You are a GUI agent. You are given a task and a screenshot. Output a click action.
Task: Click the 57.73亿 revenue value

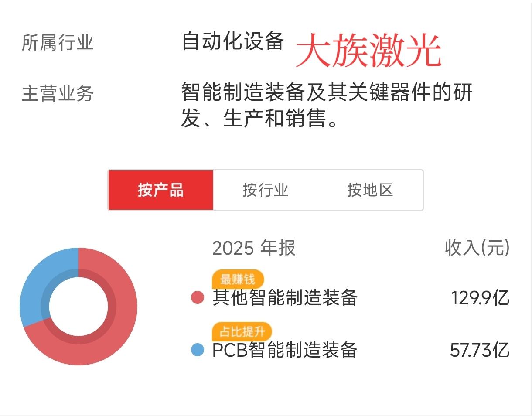tap(480, 350)
